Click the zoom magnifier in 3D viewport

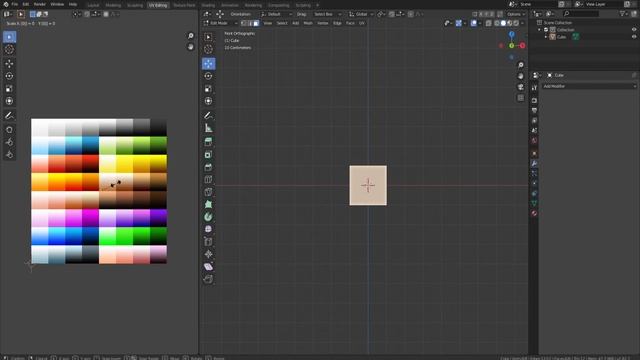[521, 65]
